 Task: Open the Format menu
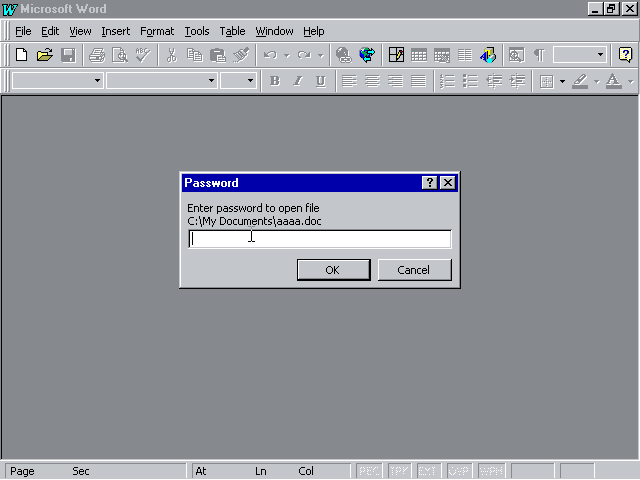tap(157, 31)
